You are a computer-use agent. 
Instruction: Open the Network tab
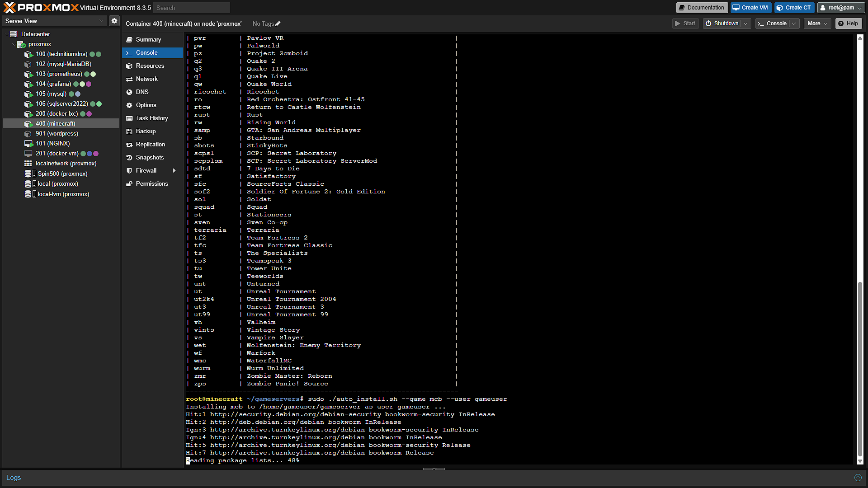152,79
